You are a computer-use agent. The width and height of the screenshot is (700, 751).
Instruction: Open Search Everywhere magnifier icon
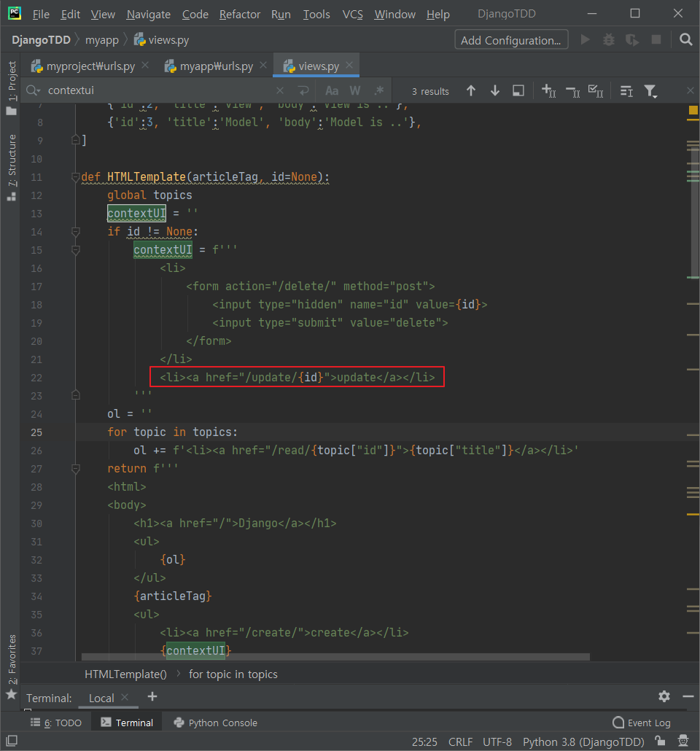[685, 40]
